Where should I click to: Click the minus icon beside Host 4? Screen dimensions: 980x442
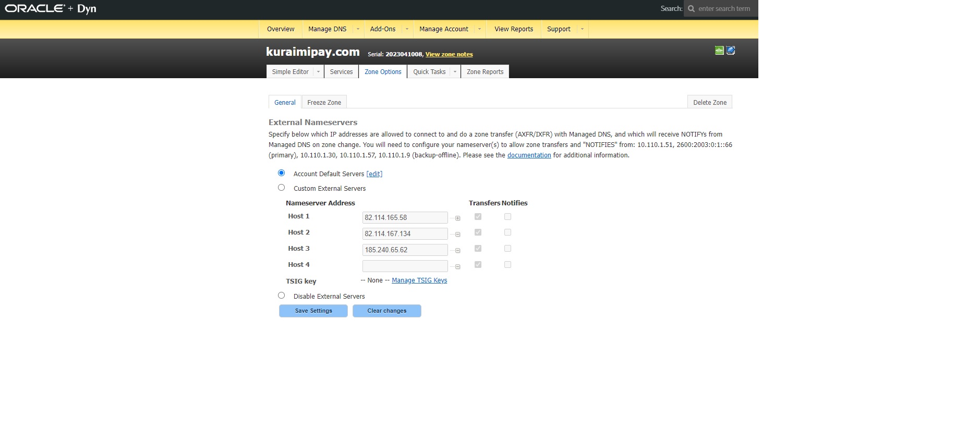[x=457, y=267]
